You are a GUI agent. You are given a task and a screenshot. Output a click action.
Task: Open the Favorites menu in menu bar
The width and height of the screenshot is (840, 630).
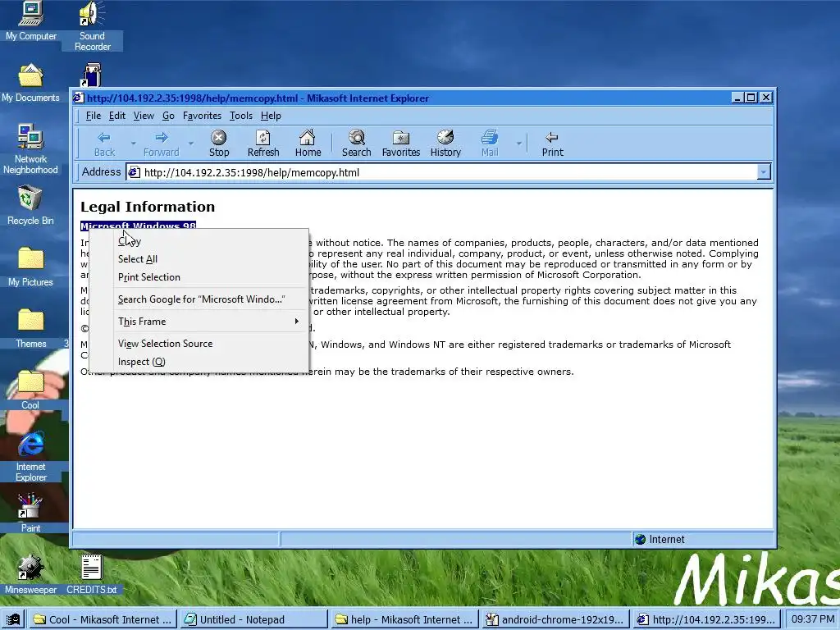pos(202,116)
